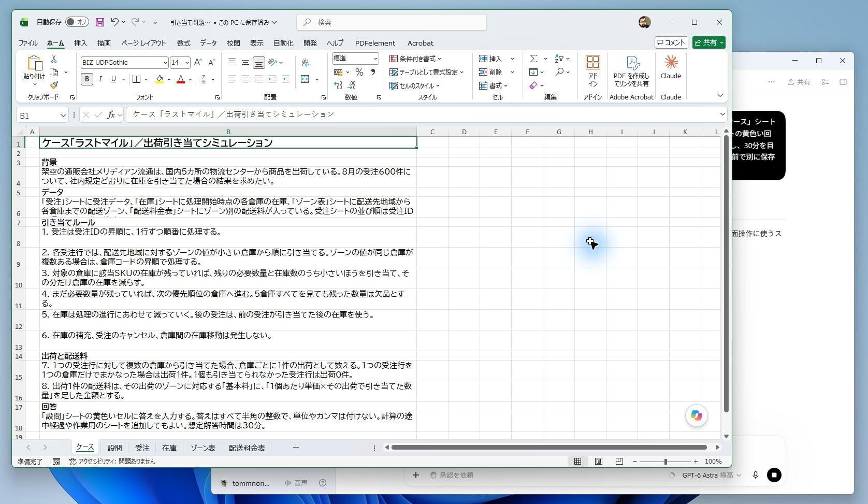
Task: Expand the formula bar chevron
Action: coord(722,114)
